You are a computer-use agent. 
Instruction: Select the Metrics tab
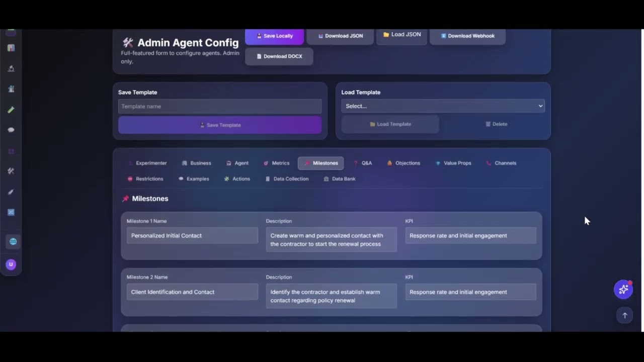coord(277,163)
